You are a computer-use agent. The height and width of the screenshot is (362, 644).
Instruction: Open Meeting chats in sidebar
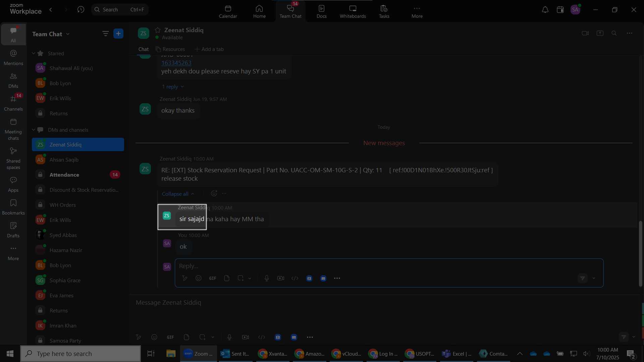[x=13, y=129]
